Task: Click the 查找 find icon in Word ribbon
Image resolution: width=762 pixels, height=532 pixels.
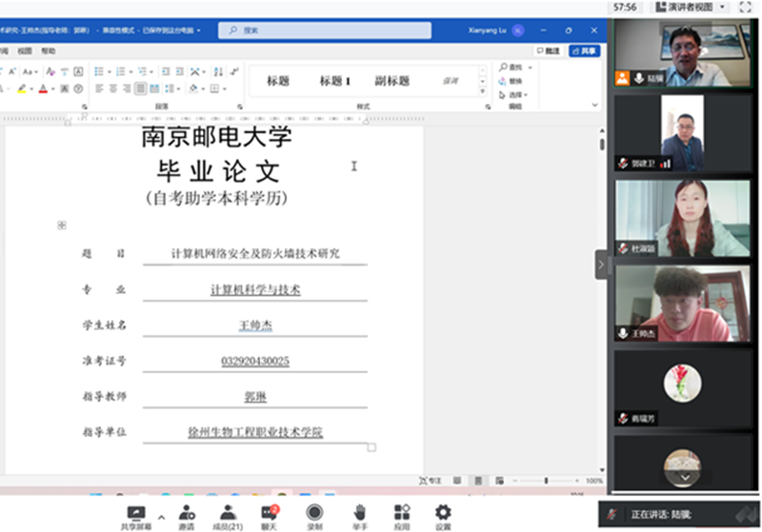Action: point(515,67)
